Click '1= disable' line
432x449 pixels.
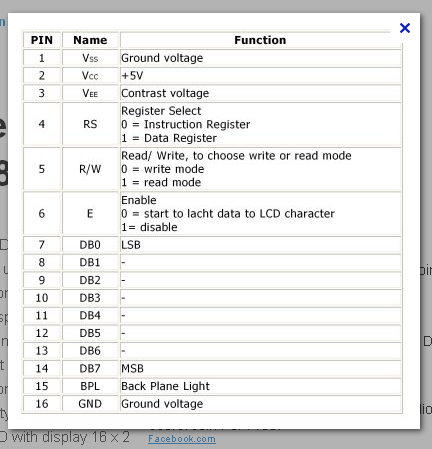(x=149, y=227)
